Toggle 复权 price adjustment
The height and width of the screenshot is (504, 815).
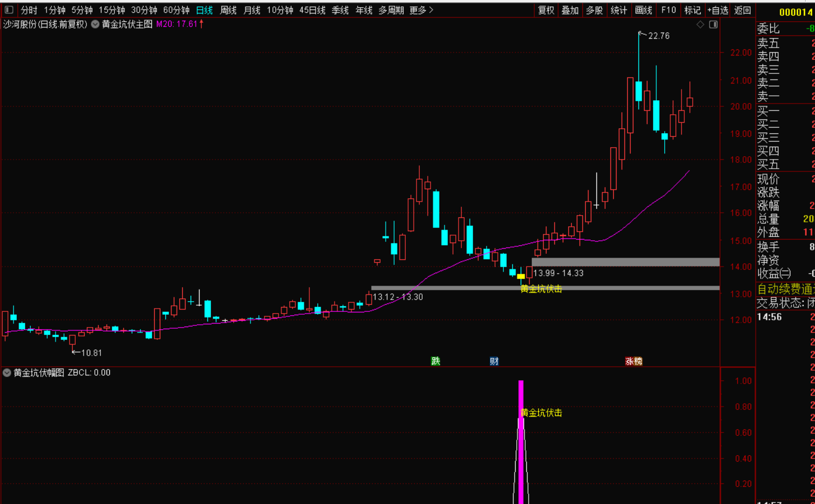[546, 10]
